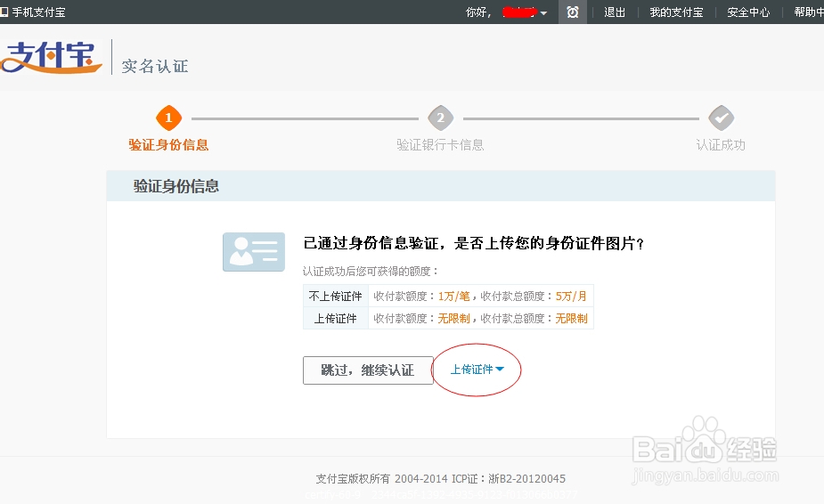Image resolution: width=824 pixels, height=504 pixels.
Task: Click the 退出 logout link
Action: tap(615, 12)
